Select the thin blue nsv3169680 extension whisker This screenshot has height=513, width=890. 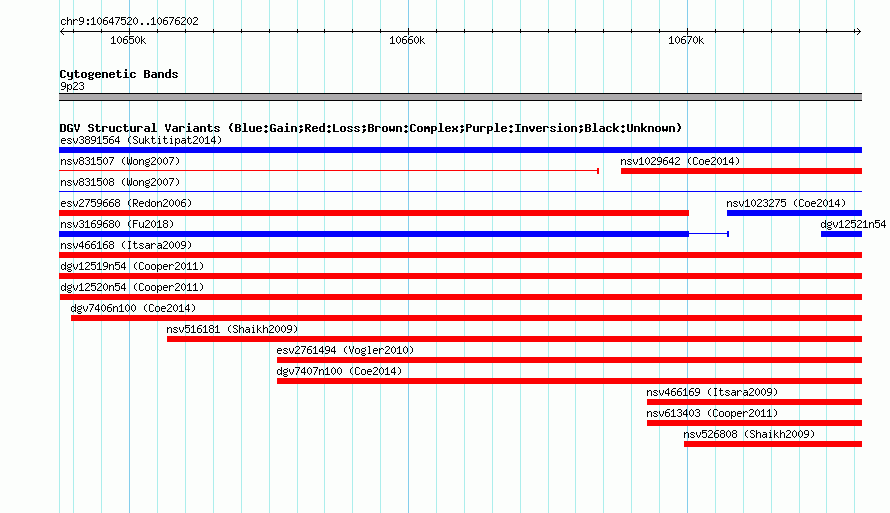pyautogui.click(x=709, y=234)
